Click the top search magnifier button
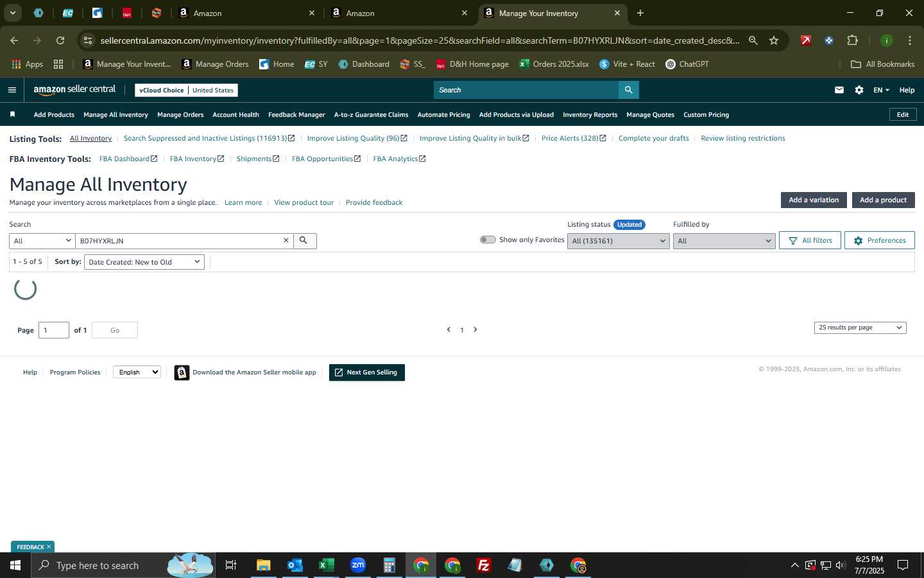The width and height of the screenshot is (924, 578). (629, 90)
